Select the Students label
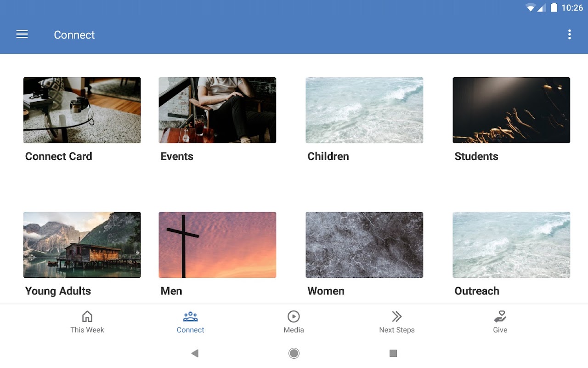Image resolution: width=588 pixels, height=368 pixels. point(476,156)
